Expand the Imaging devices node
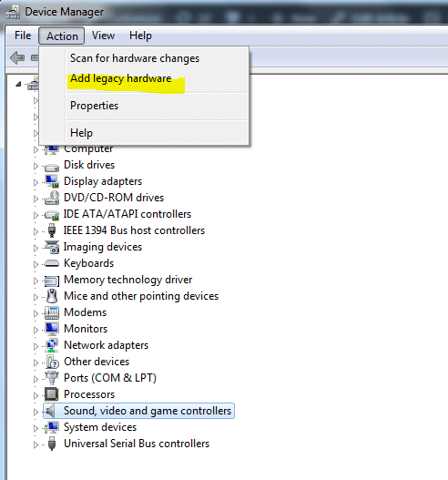The width and height of the screenshot is (448, 480). coord(36,248)
